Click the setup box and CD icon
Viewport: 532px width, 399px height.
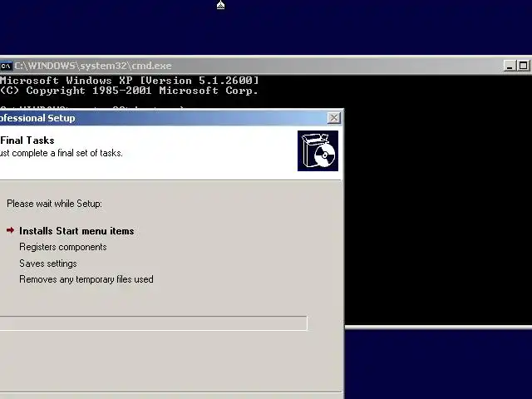pyautogui.click(x=318, y=151)
